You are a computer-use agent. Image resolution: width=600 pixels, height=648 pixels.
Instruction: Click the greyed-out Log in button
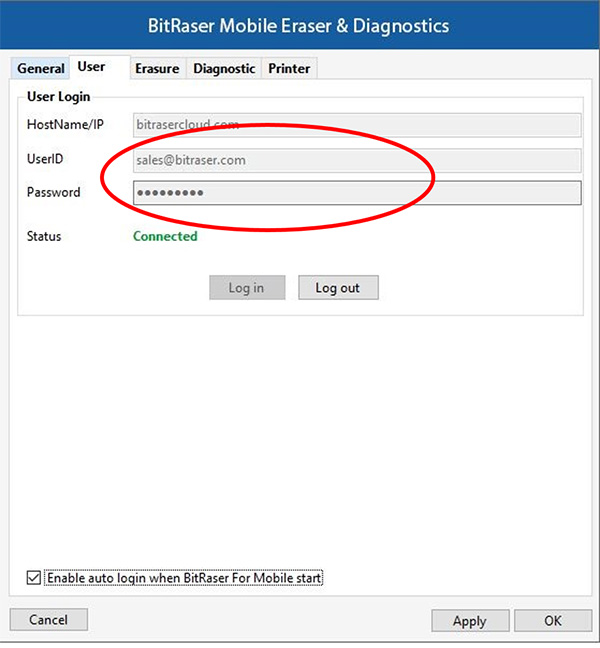247,288
